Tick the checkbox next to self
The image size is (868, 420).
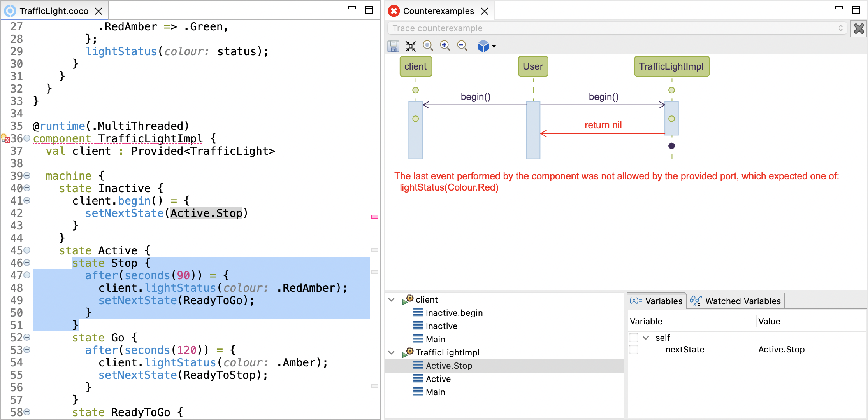click(x=634, y=338)
